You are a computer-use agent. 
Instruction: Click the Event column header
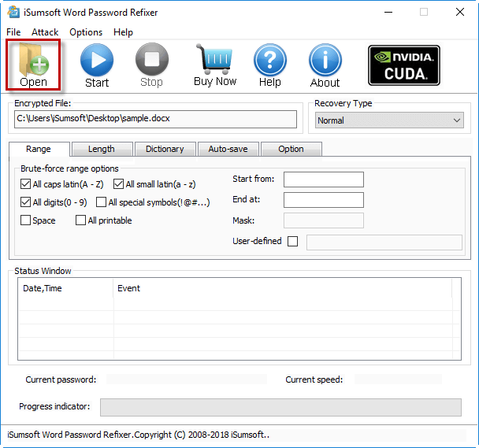coord(282,288)
